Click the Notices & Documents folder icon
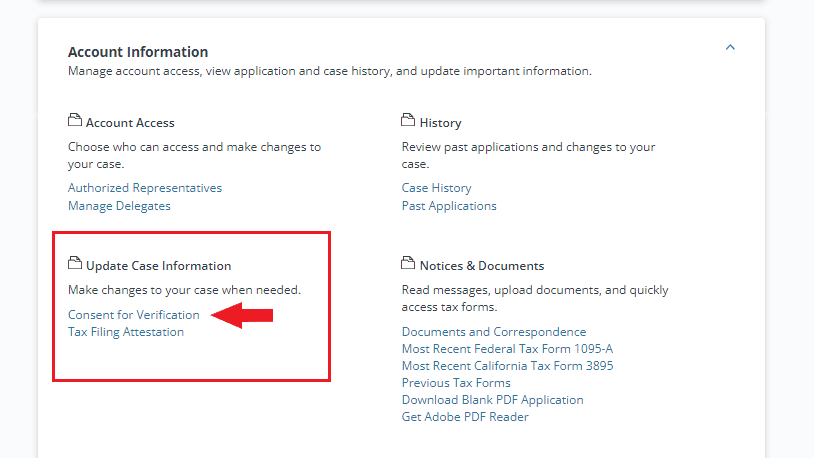Viewport: 814px width, 458px height. pyautogui.click(x=408, y=263)
